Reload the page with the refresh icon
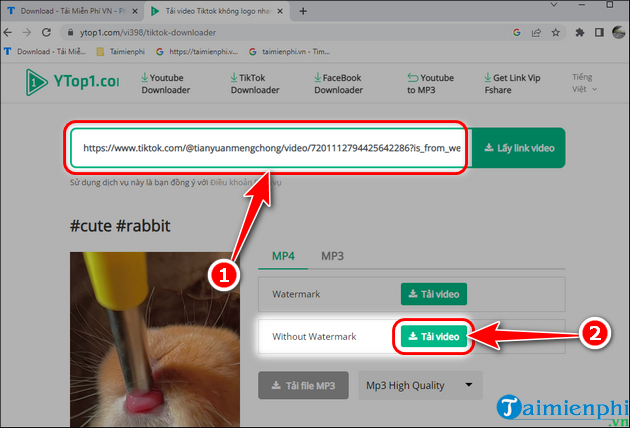The height and width of the screenshot is (428, 630). pos(46,33)
